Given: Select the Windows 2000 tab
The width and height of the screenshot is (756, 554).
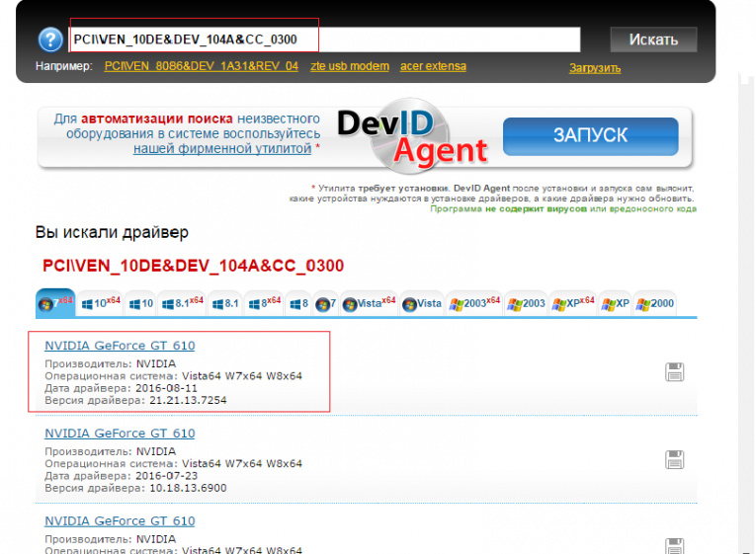Looking at the screenshot, I should pos(655,303).
